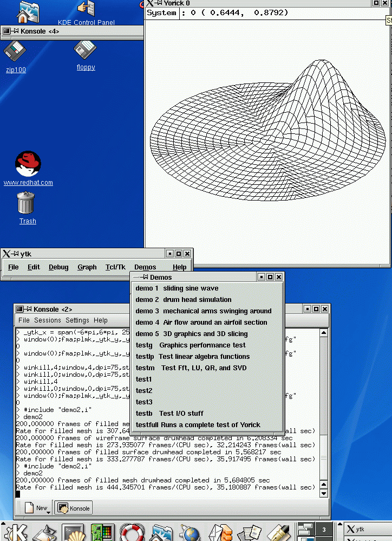Click the Konsole scrollbar down arrow

click(x=324, y=493)
